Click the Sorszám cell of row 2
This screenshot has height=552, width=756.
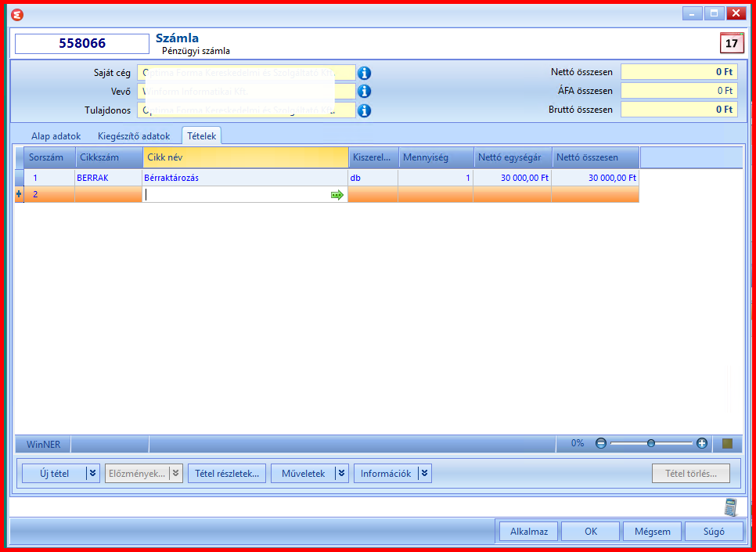pyautogui.click(x=49, y=194)
